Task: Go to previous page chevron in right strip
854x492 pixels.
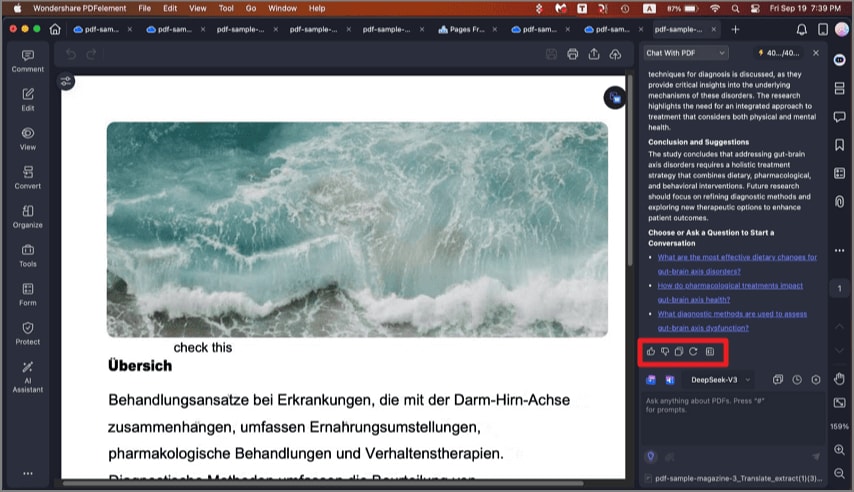Action: (839, 326)
